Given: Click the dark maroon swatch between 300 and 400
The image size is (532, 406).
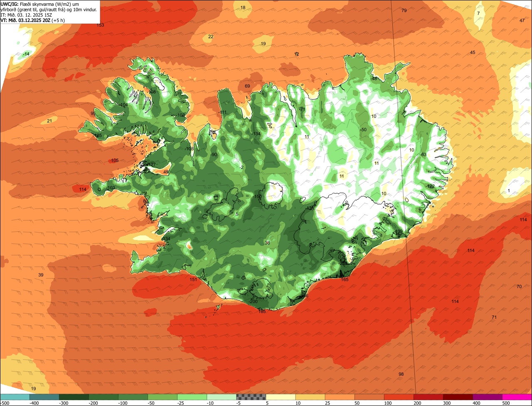Looking at the screenshot, I should [x=458, y=397].
